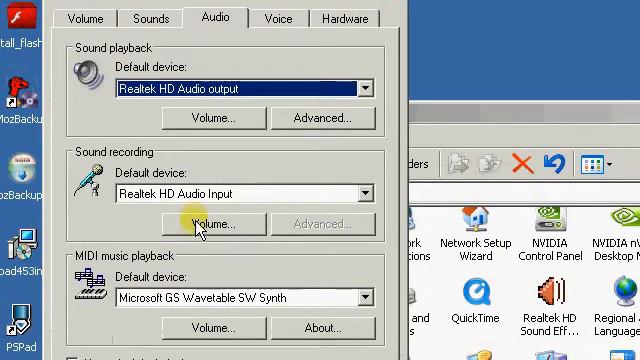Image resolution: width=640 pixels, height=360 pixels.
Task: Open the MIDI playback device dropdown arrow
Action: (x=366, y=298)
